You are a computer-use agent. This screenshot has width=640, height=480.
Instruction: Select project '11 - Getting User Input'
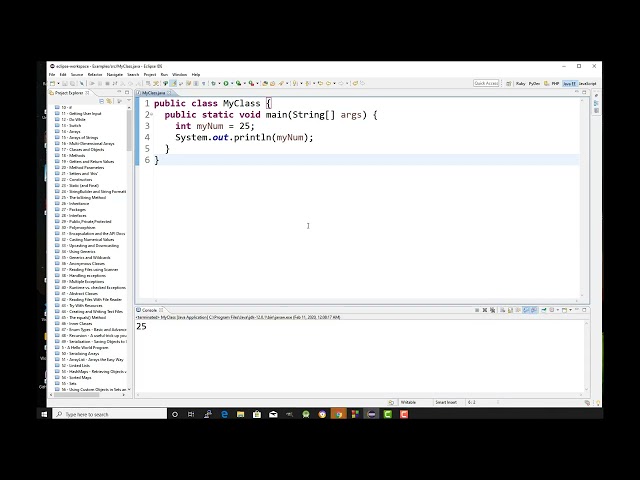[81, 113]
